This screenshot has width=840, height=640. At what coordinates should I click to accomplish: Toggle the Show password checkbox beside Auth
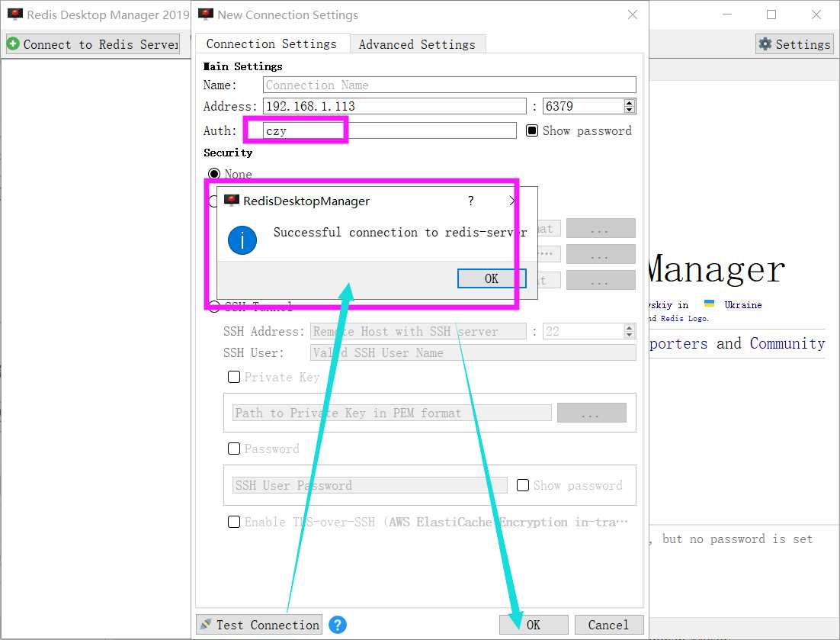point(531,130)
